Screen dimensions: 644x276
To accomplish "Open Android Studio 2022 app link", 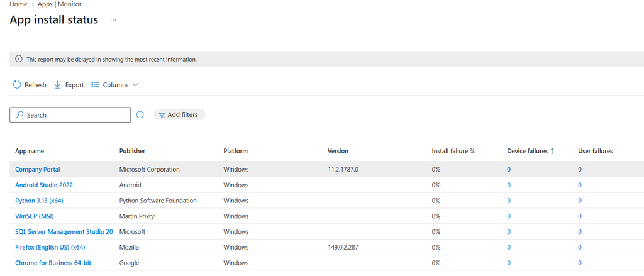I will click(44, 185).
